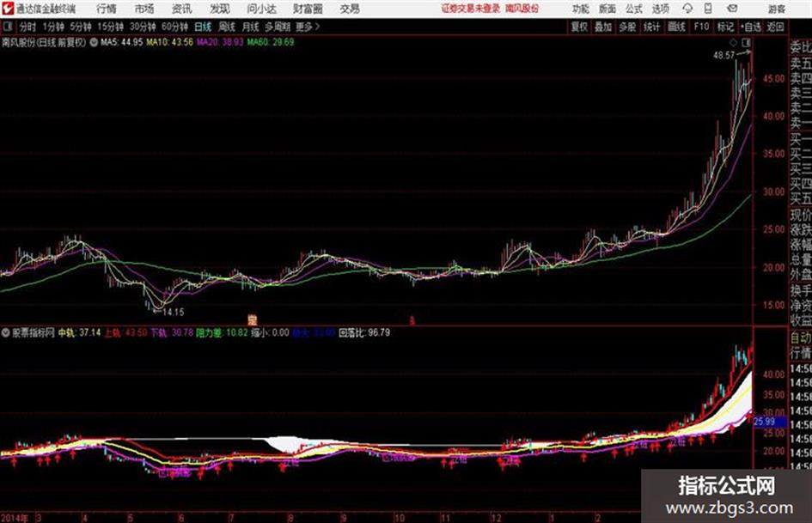Click the 中轨 37.14 value
Viewport: 812px width, 523px height.
[x=79, y=333]
